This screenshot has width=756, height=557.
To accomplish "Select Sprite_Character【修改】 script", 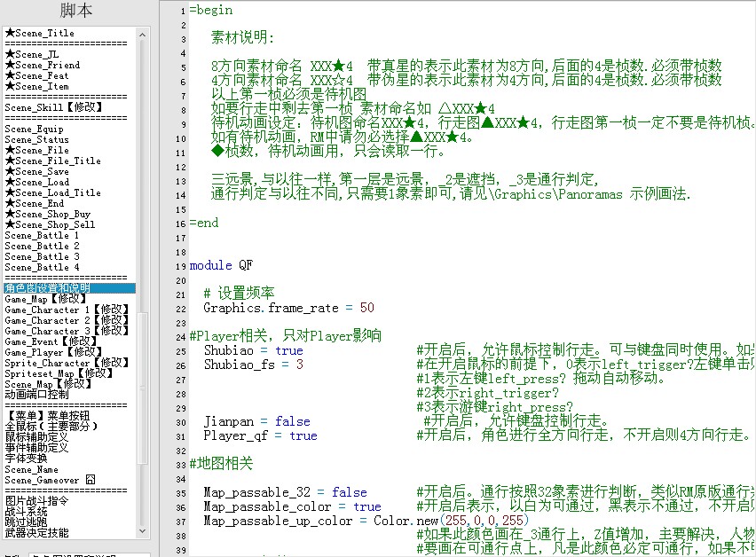I will 67,363.
